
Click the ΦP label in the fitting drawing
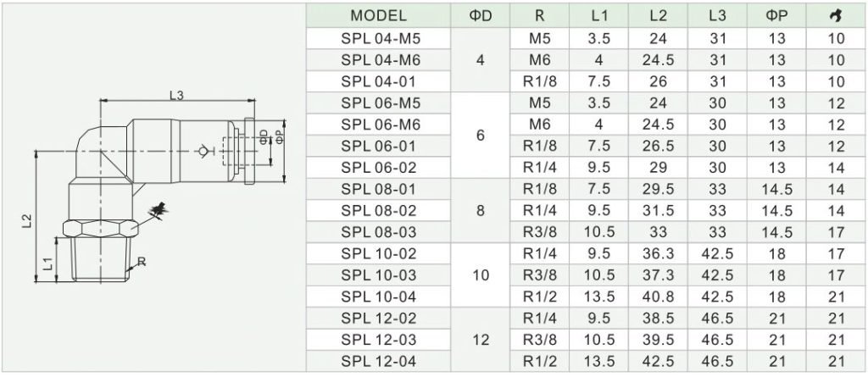(280, 136)
